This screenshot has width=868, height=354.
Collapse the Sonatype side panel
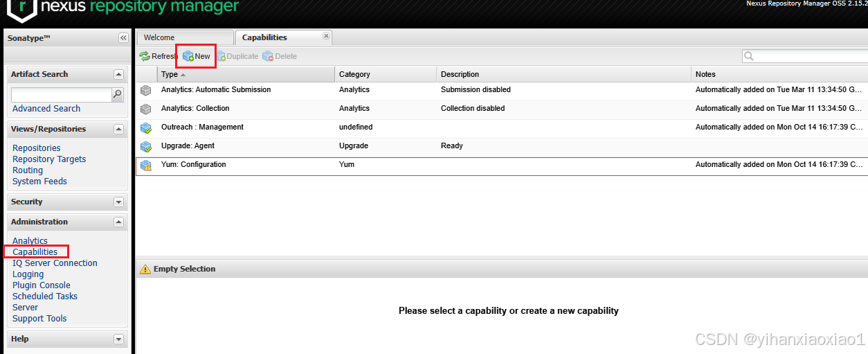(x=123, y=38)
